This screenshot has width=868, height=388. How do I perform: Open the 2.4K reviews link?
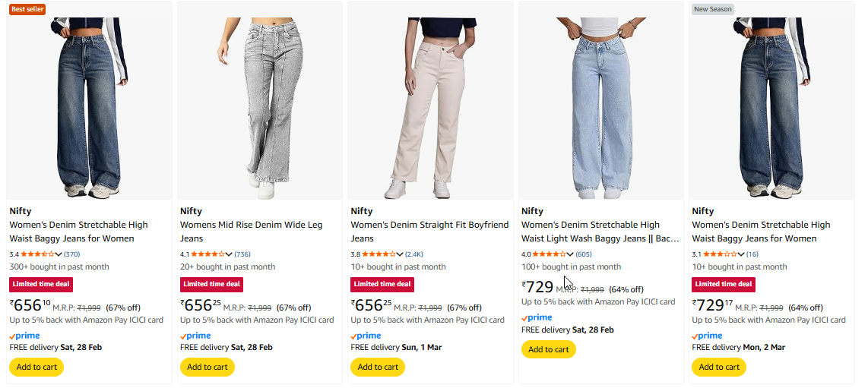415,254
